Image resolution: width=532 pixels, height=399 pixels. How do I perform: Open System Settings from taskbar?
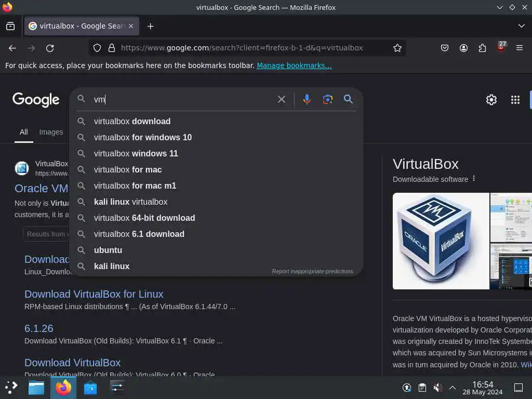click(117, 387)
